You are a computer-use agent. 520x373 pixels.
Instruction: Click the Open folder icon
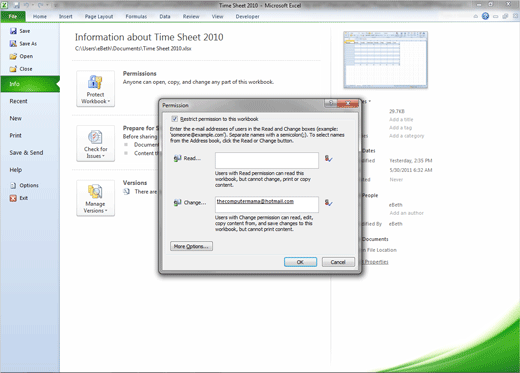point(13,56)
